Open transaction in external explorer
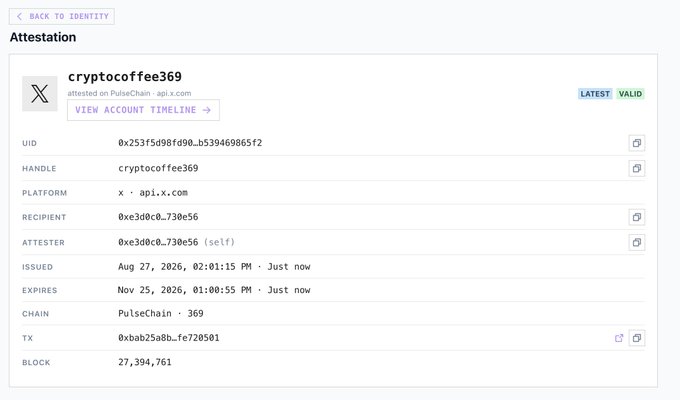Viewport: 680px width, 400px height. [619, 338]
